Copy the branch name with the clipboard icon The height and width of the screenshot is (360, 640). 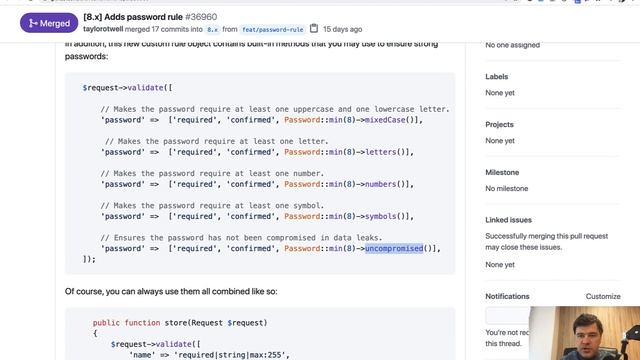point(313,29)
